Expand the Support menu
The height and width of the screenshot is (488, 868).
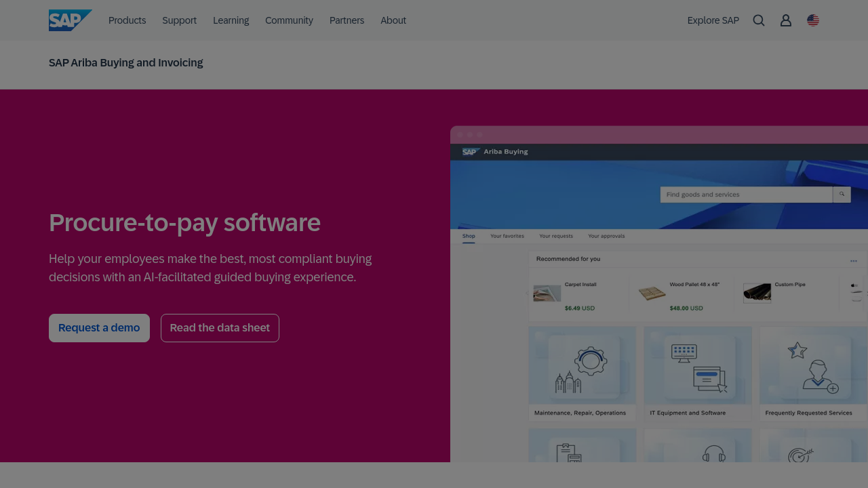pyautogui.click(x=179, y=20)
